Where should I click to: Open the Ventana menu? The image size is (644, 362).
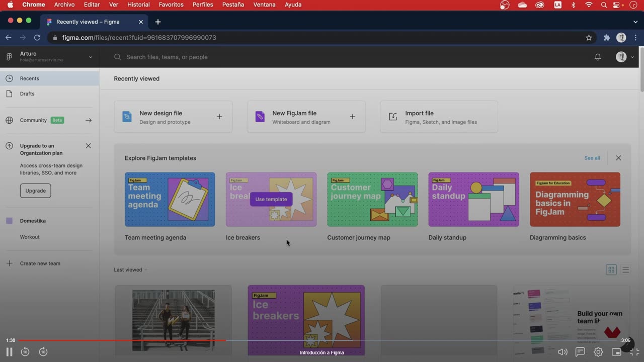point(264,5)
